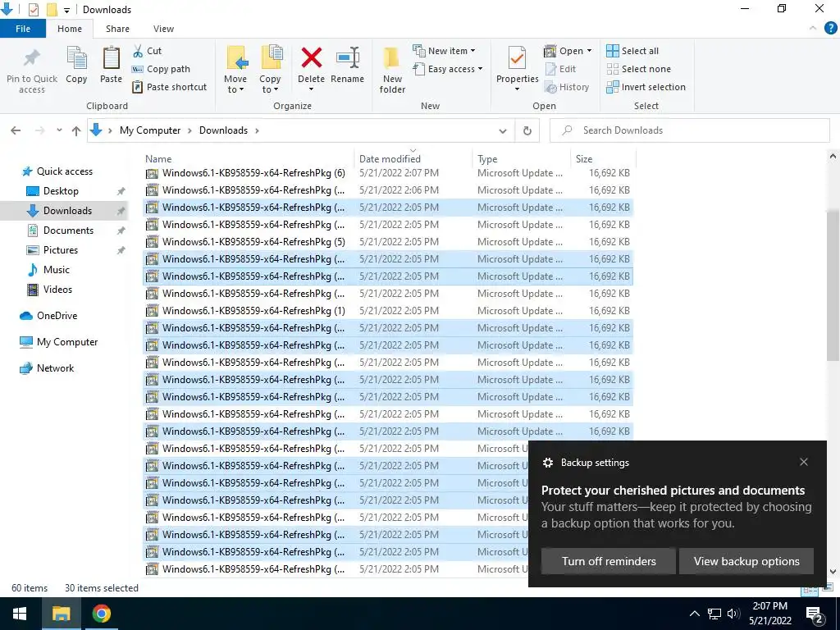Screen dimensions: 840x630
Task: Switch to the View ribbon tab
Action: coord(163,29)
